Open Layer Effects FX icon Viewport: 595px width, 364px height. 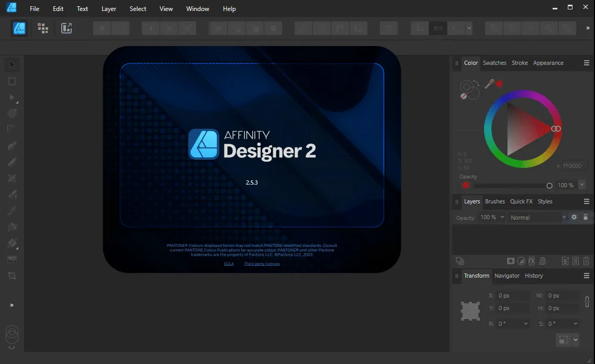coord(532,261)
